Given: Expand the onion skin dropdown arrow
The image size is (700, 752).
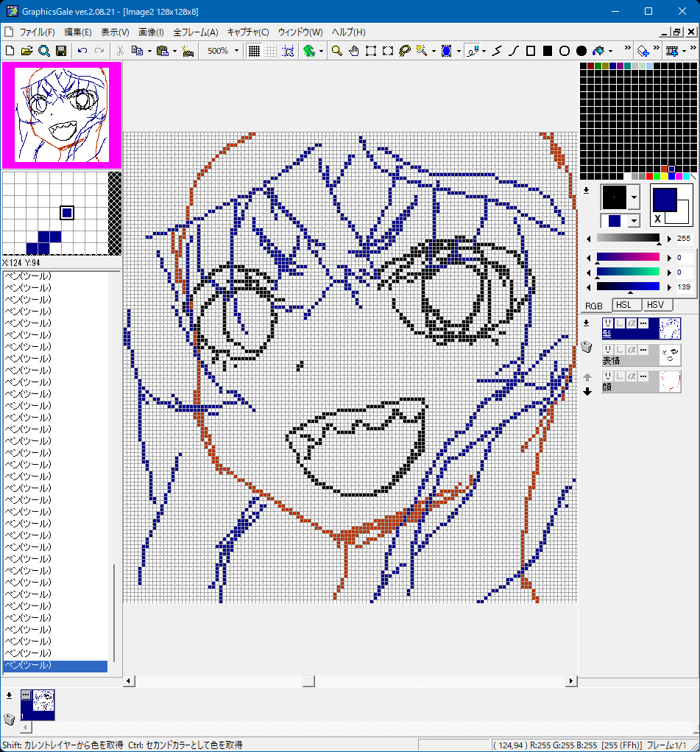Looking at the screenshot, I should [321, 51].
